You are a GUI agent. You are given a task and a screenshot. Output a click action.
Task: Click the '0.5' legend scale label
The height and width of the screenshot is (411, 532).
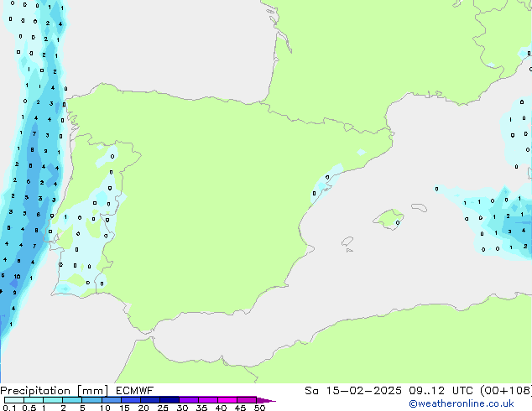point(29,408)
